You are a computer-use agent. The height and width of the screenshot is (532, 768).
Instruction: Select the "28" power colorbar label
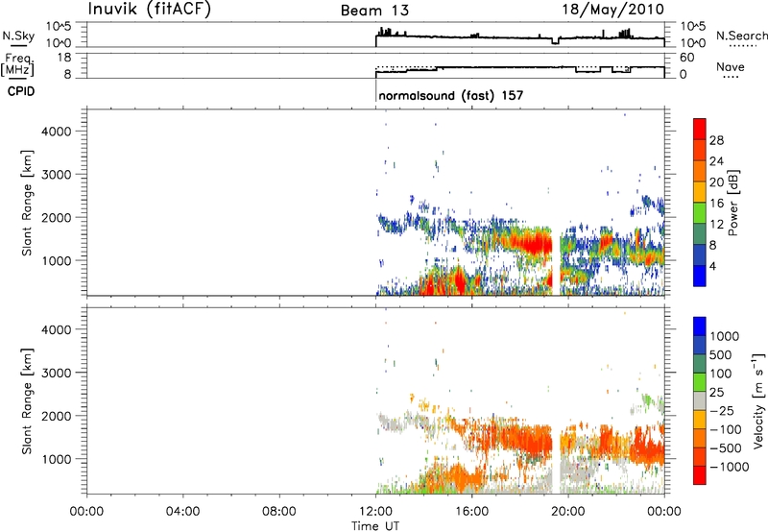[716, 140]
